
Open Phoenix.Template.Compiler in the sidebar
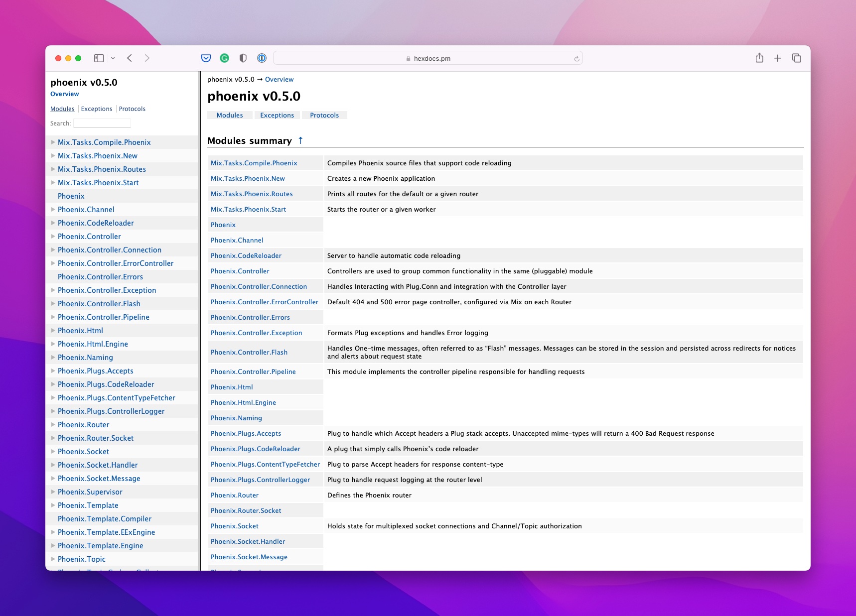pyautogui.click(x=105, y=519)
